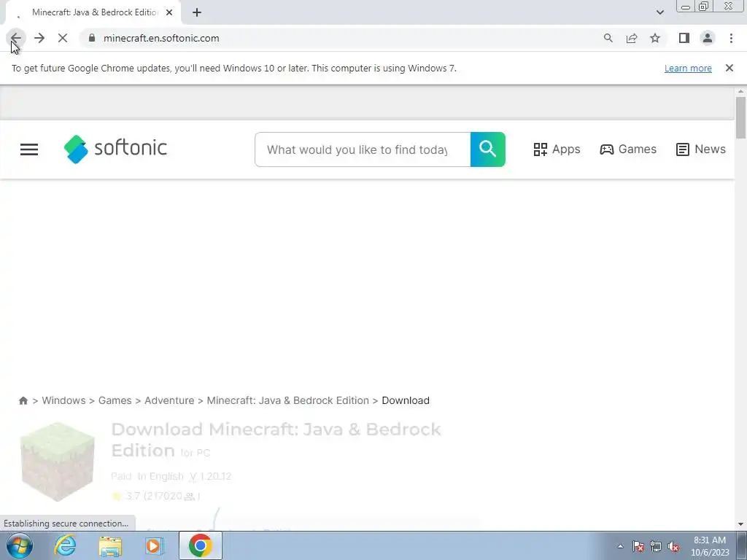Open the Chrome side panel
Screen dimensions: 747x560
click(684, 38)
